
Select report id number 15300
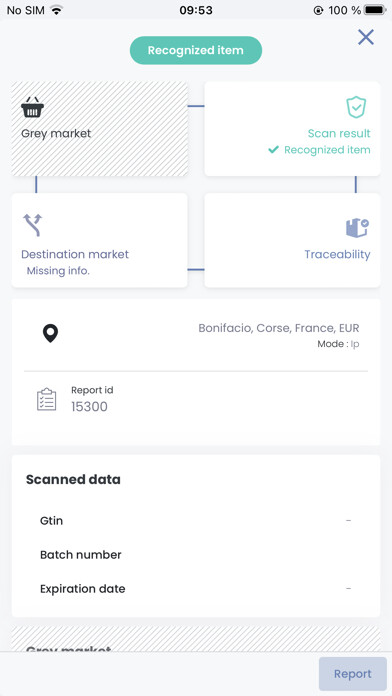[89, 407]
